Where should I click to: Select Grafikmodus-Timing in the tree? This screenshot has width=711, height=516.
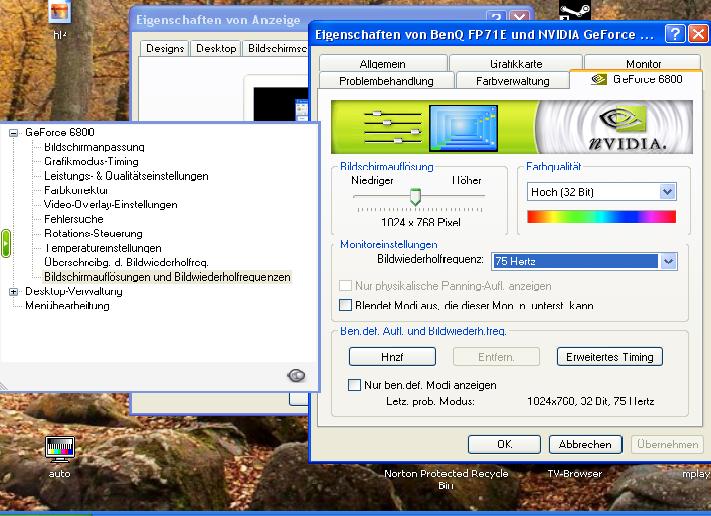(91, 161)
